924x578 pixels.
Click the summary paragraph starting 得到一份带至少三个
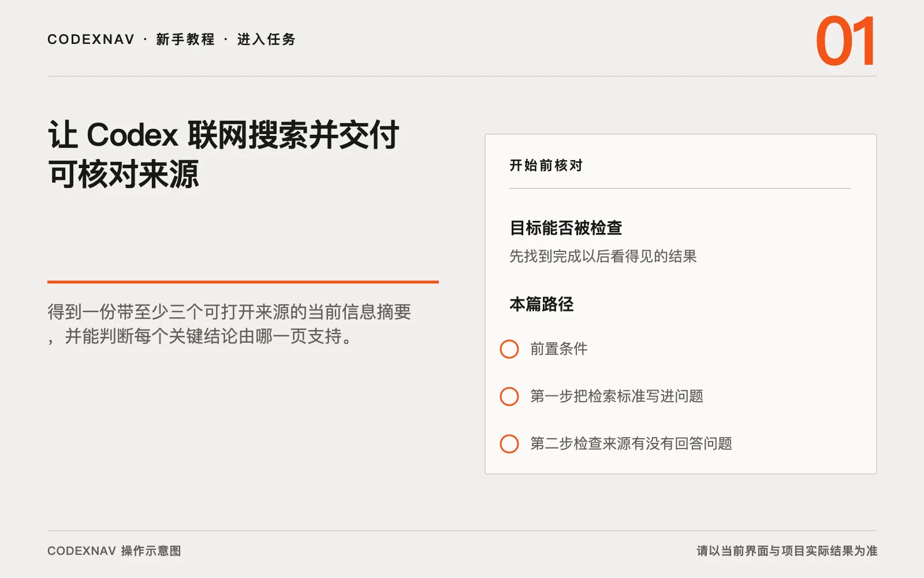(x=229, y=324)
